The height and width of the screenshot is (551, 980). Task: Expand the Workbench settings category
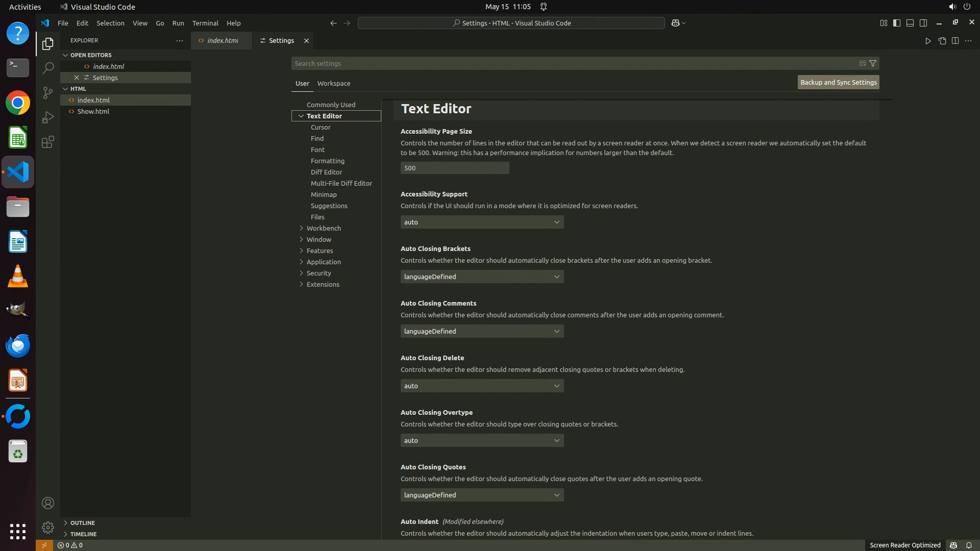point(323,228)
